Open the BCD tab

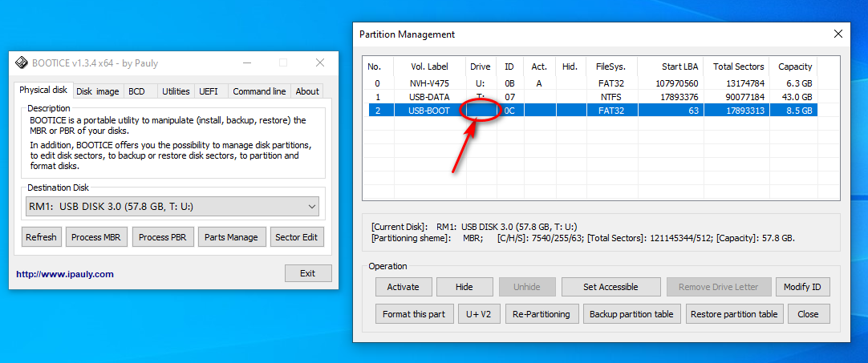click(x=136, y=91)
